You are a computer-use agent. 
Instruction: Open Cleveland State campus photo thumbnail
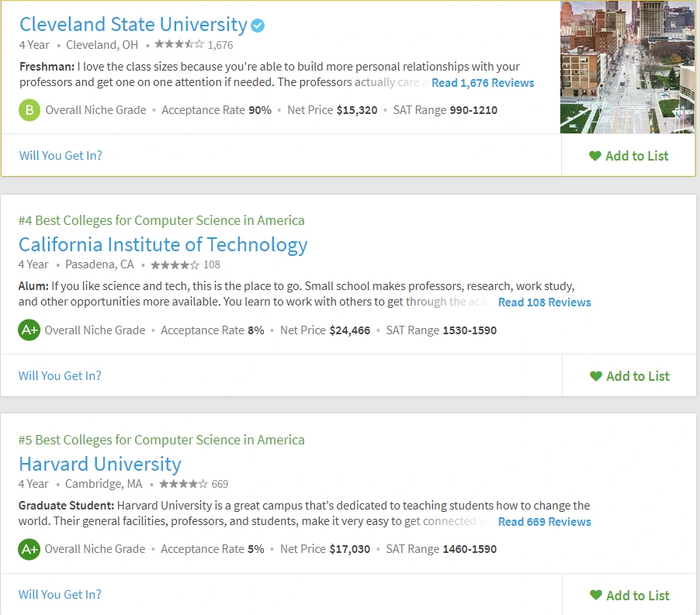pyautogui.click(x=628, y=67)
